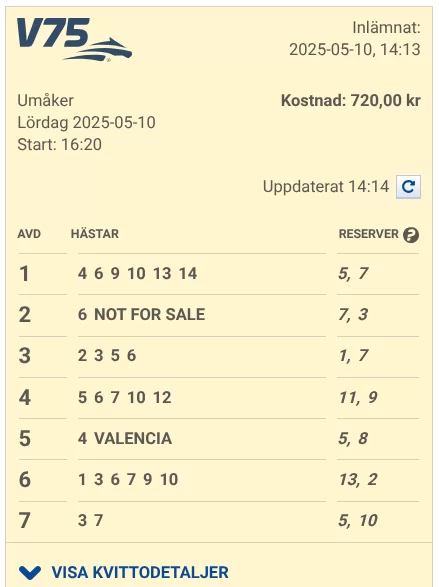Open the Reserver help question mark icon

[411, 235]
